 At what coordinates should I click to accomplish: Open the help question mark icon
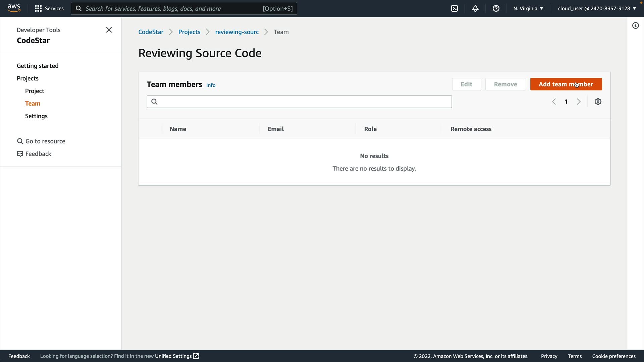[496, 8]
